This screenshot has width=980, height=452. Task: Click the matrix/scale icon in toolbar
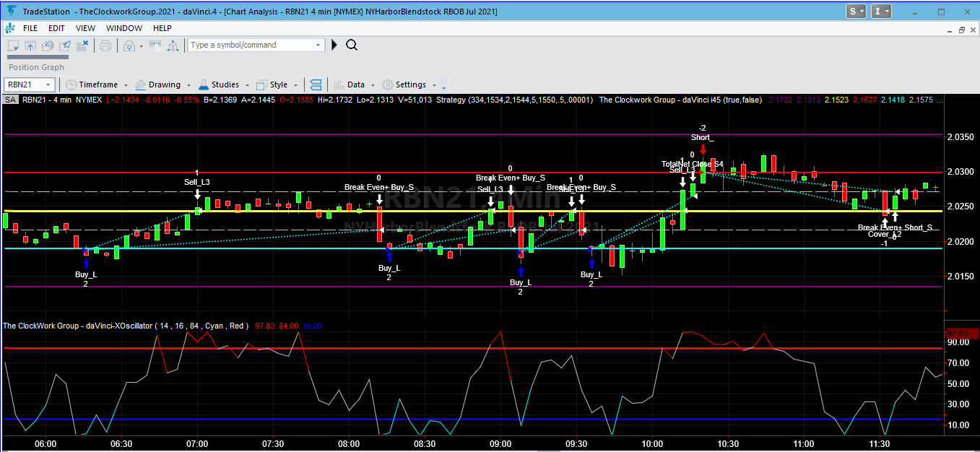(173, 45)
